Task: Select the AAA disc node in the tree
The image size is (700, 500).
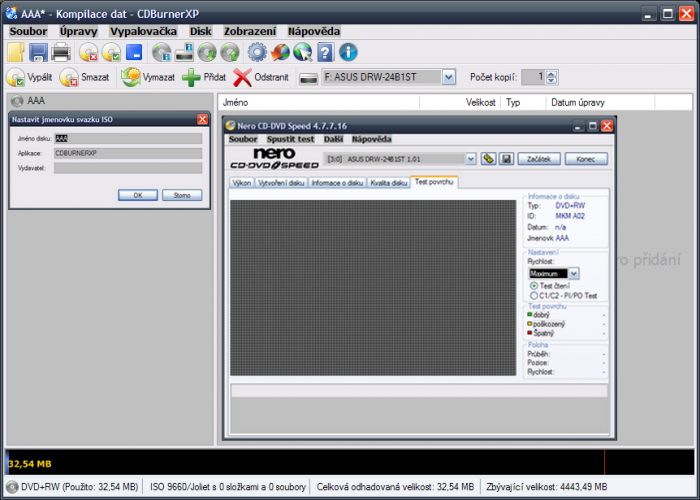Action: pyautogui.click(x=29, y=101)
